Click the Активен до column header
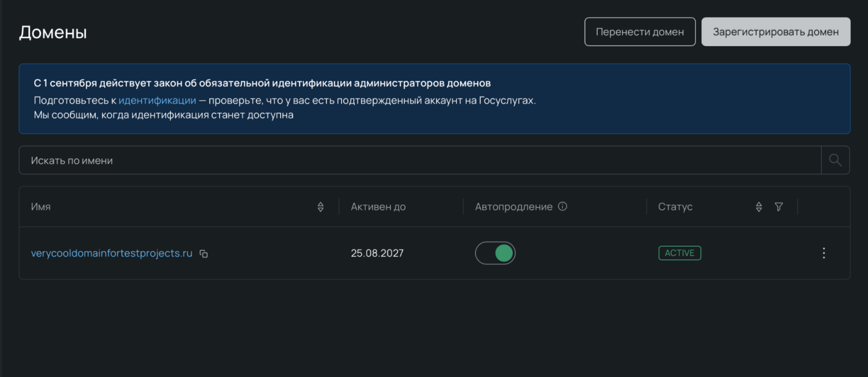Screen dimensions: 868x377 click(378, 207)
